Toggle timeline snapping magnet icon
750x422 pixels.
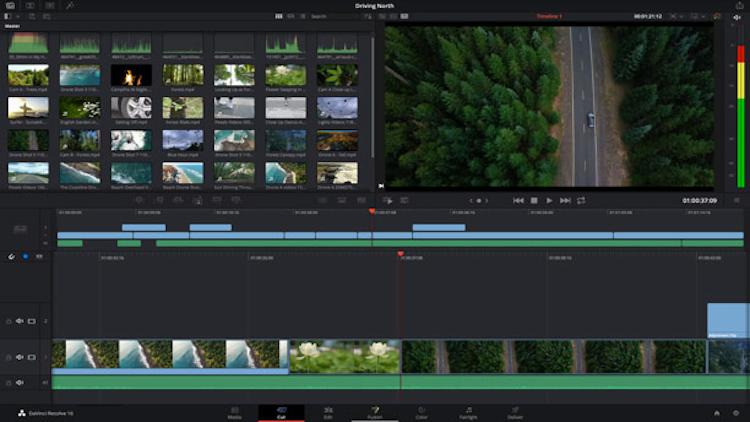click(11, 257)
